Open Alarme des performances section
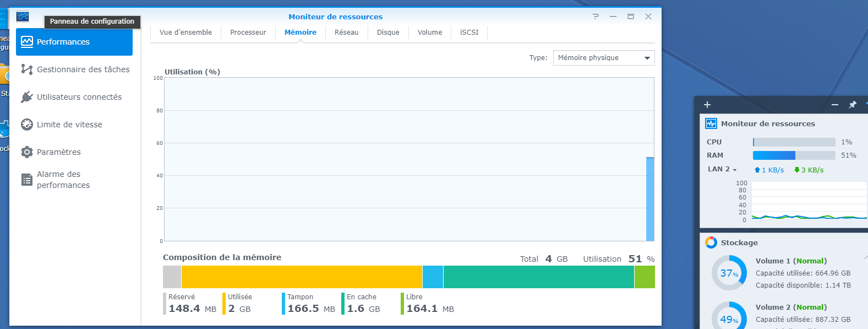This screenshot has height=329, width=868. coord(63,180)
